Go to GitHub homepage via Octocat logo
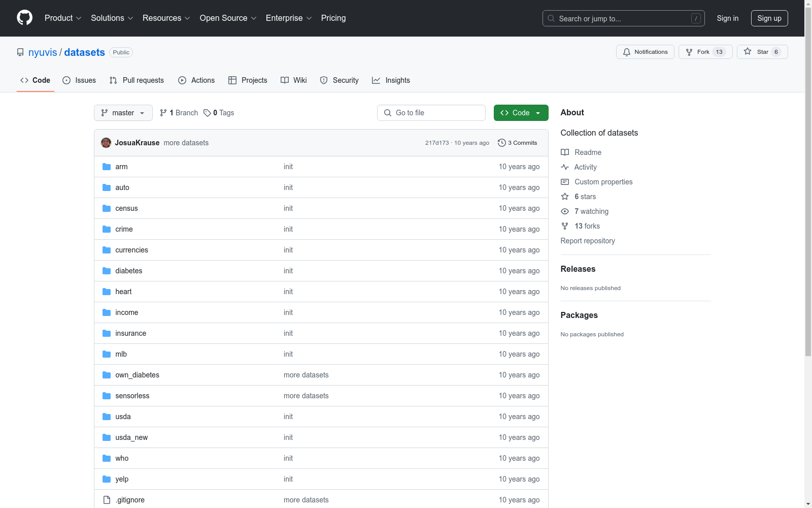The width and height of the screenshot is (812, 508). 24,18
